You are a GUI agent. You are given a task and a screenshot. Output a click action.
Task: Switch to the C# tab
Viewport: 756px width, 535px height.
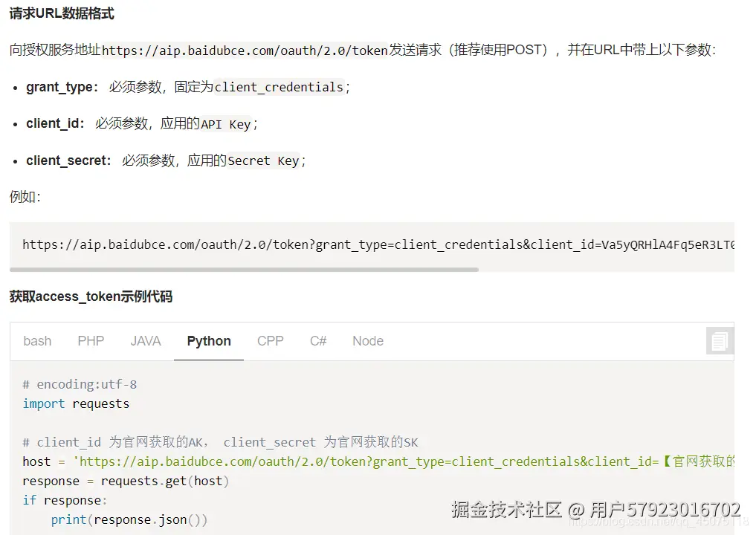pos(318,341)
